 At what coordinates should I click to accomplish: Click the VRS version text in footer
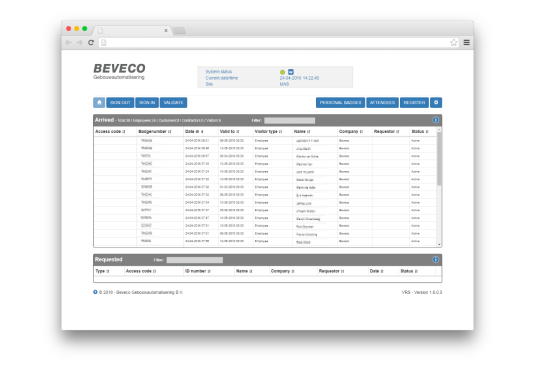point(422,292)
